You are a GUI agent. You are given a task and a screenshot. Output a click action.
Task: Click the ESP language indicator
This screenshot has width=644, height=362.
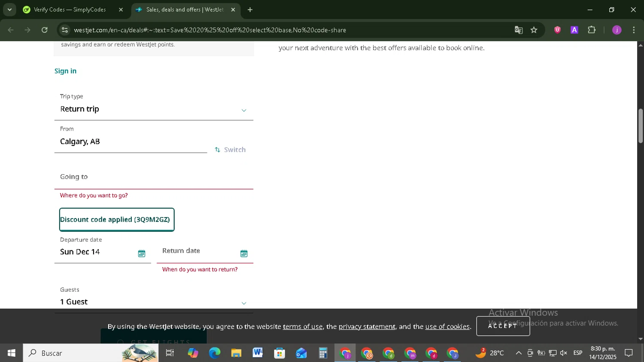578,353
